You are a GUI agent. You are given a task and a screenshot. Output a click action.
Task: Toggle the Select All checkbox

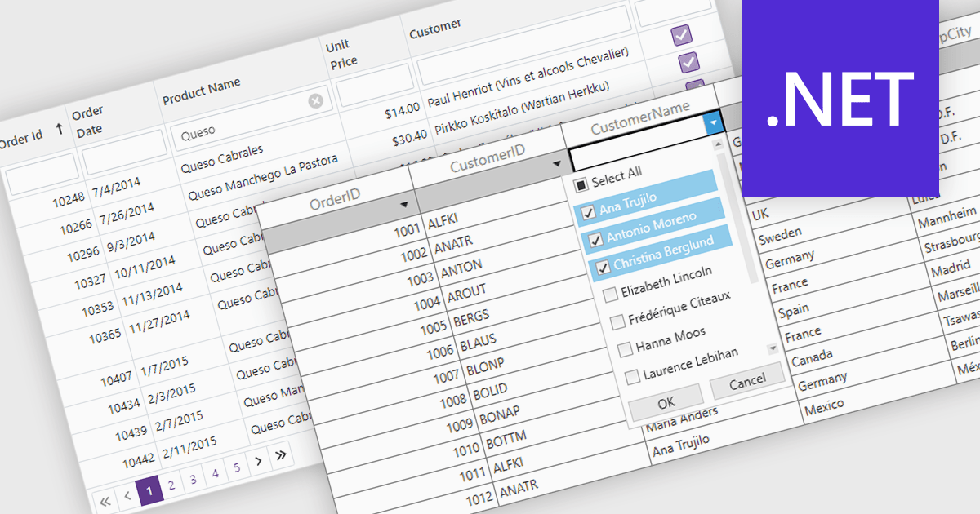579,183
